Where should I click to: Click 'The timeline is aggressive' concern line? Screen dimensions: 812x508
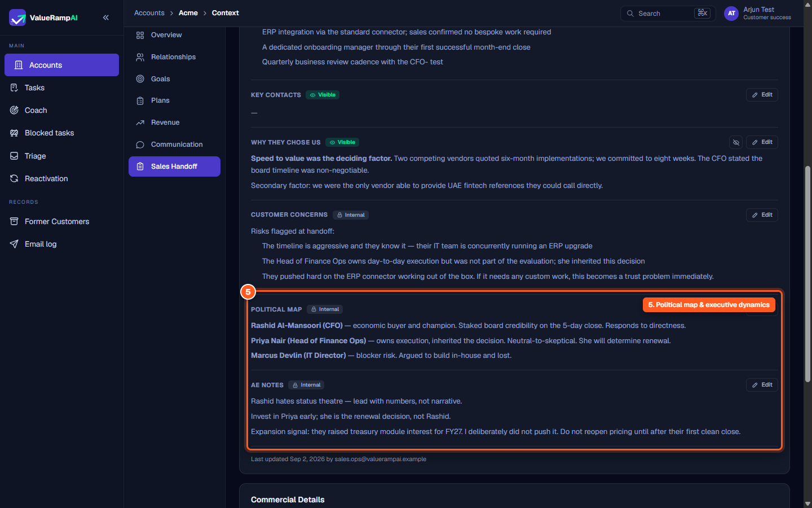(x=427, y=246)
